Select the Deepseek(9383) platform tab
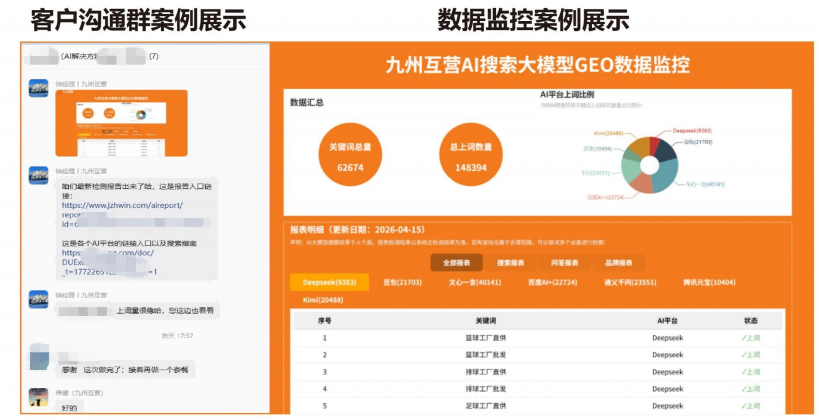 (330, 282)
